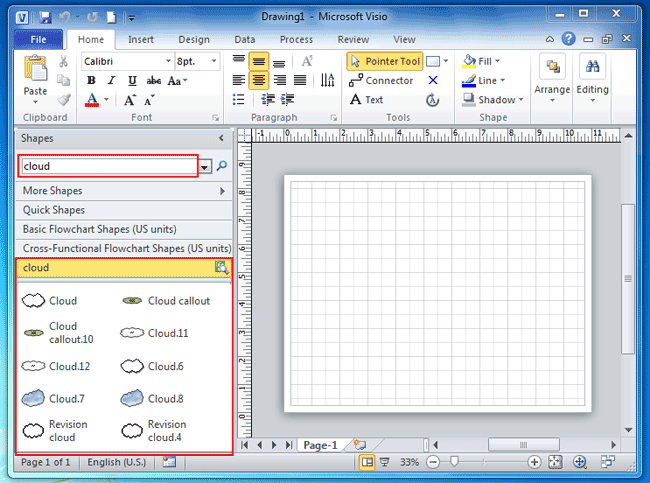Click the Switch Windows icon in status bar
This screenshot has width=650, height=483.
click(607, 462)
